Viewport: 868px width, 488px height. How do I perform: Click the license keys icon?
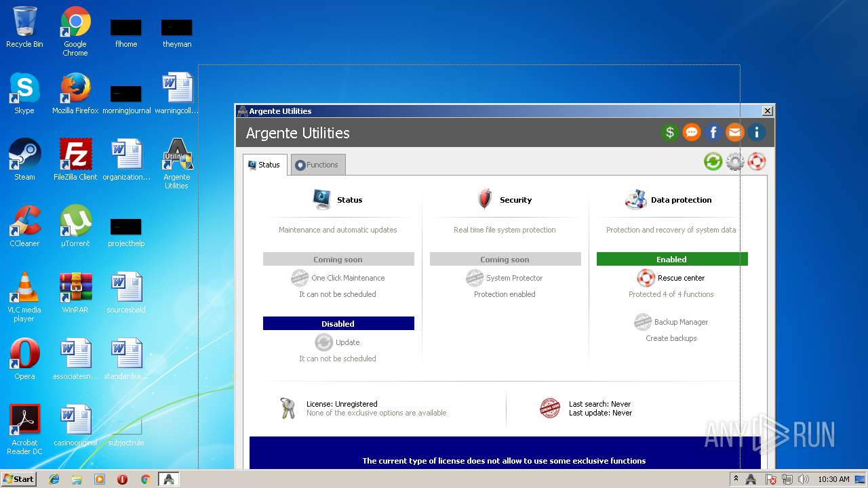coord(288,408)
